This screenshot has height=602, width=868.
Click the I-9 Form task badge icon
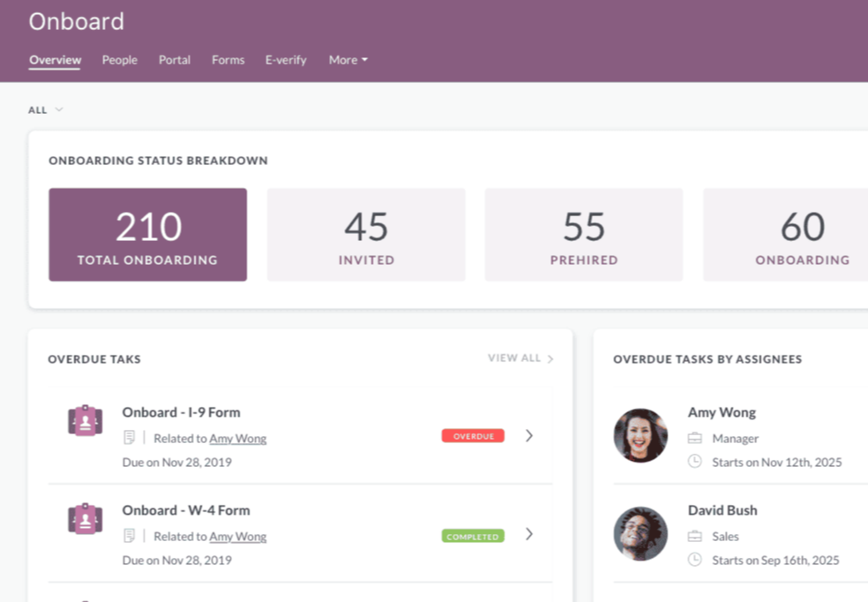click(85, 420)
